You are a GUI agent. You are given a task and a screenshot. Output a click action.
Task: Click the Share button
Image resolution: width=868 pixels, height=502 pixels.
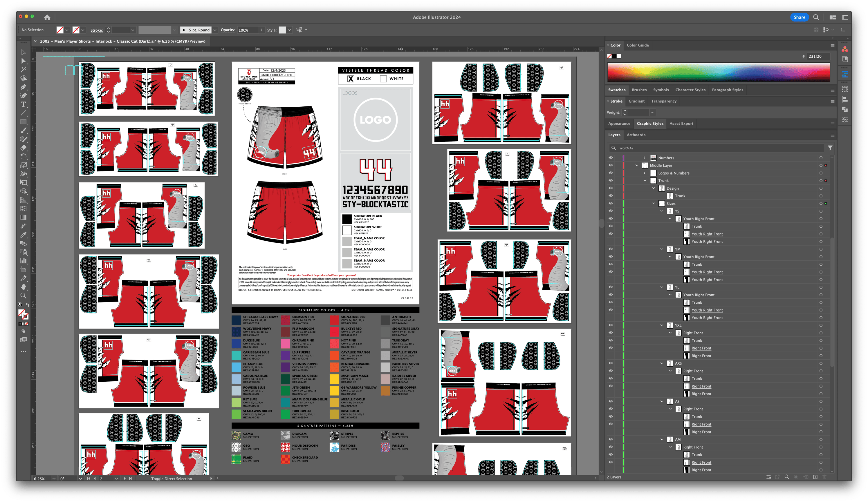pyautogui.click(x=799, y=17)
